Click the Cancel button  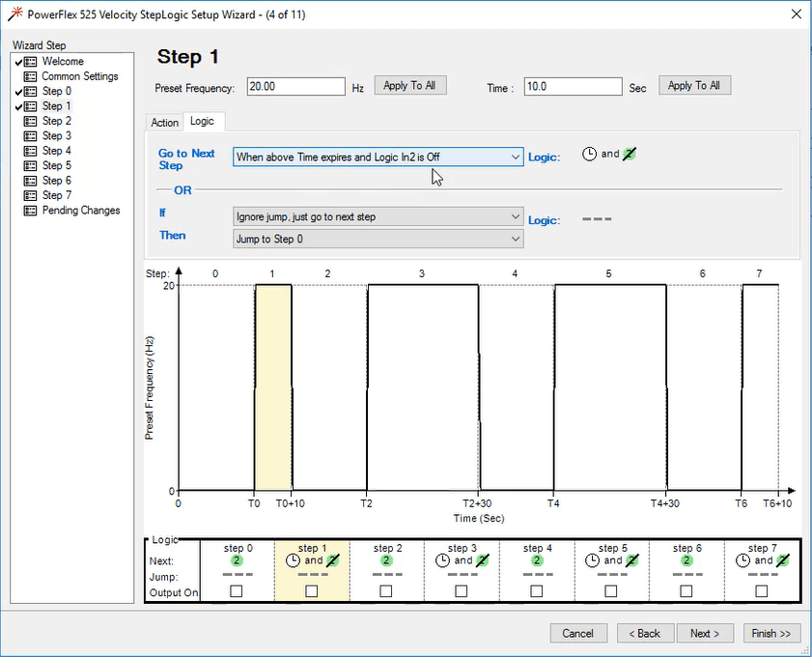tap(578, 633)
